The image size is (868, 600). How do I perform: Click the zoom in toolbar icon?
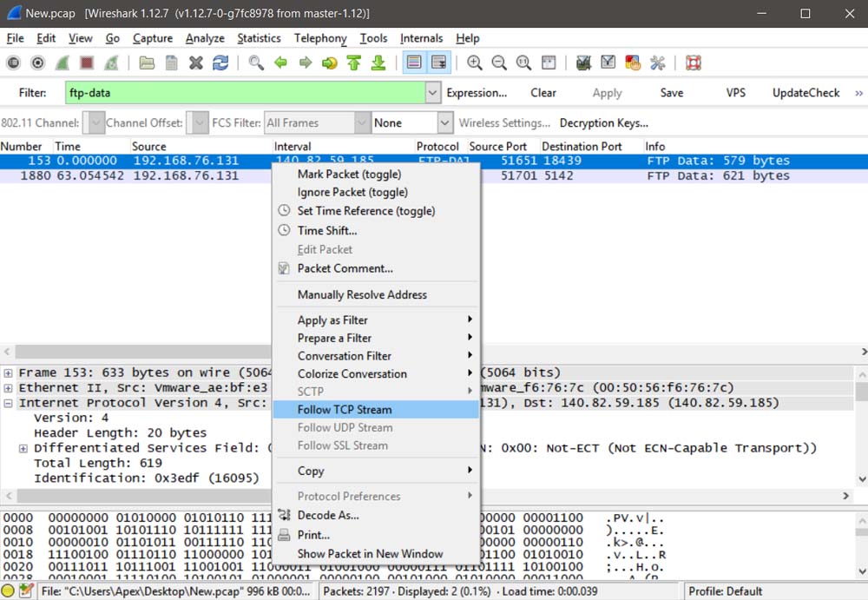[x=475, y=63]
